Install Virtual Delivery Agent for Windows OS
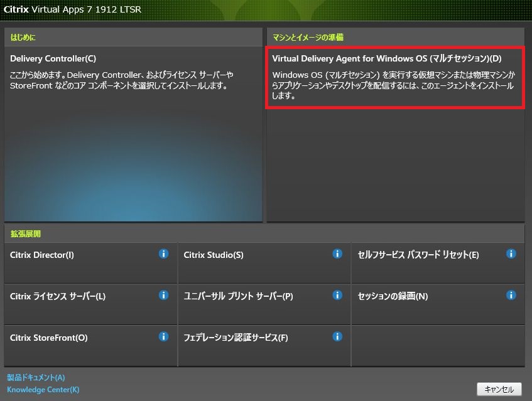The height and width of the screenshot is (401, 532). click(x=387, y=58)
